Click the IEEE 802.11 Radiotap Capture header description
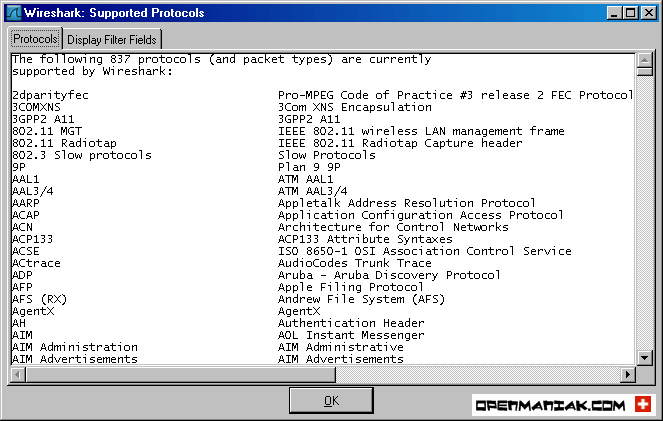 (x=400, y=143)
